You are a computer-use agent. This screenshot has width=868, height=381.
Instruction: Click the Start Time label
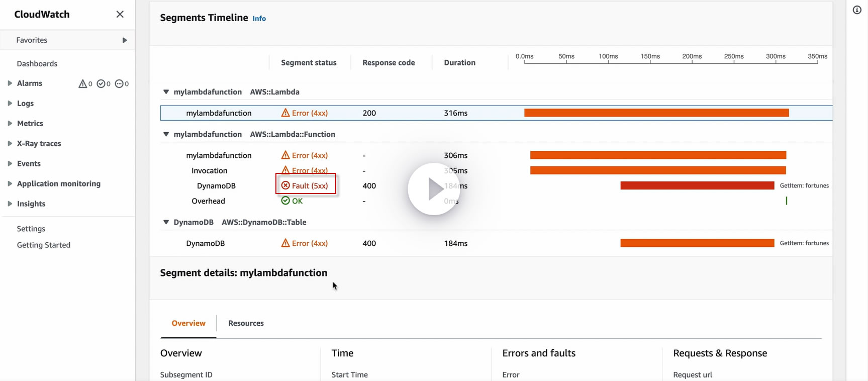[349, 375]
